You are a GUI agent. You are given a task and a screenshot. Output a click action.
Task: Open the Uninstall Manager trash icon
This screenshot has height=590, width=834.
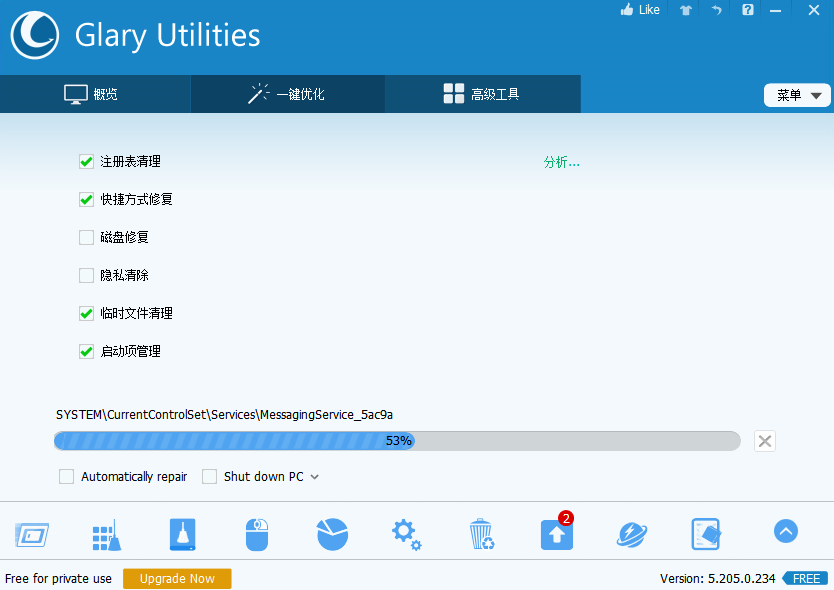481,533
